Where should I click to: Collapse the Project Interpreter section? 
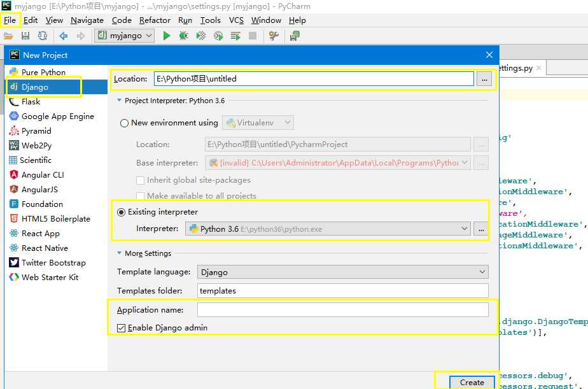(119, 100)
